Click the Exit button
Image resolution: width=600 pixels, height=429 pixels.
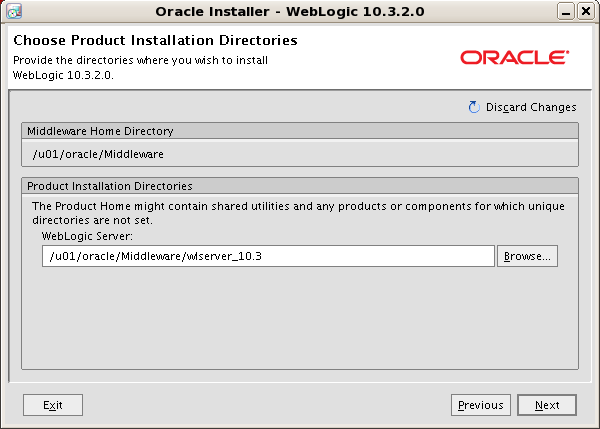click(53, 405)
